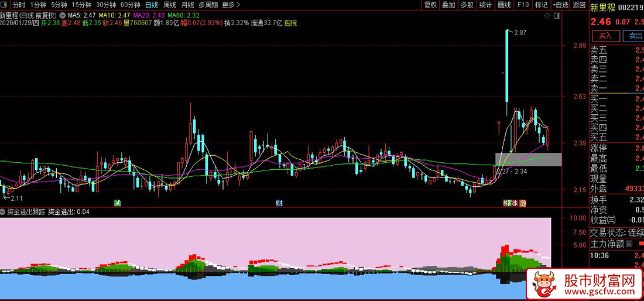Click the 2.97 high price label
The height and width of the screenshot is (301, 644).
point(519,32)
